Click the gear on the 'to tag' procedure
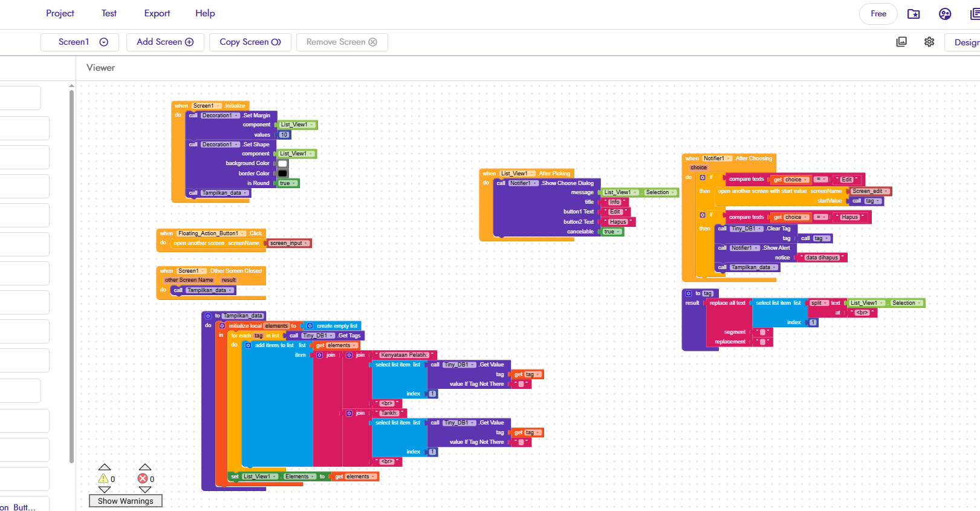Screen dimensions: 980x511 pyautogui.click(x=689, y=293)
